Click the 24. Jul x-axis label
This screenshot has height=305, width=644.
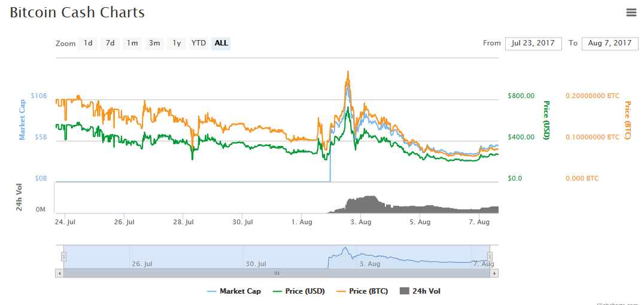coord(65,222)
